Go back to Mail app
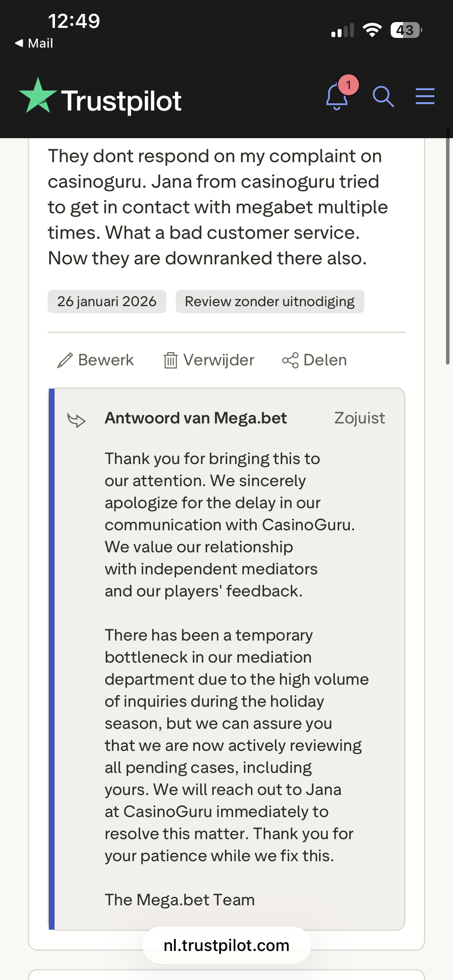Screen dimensions: 453x980 [x=34, y=43]
